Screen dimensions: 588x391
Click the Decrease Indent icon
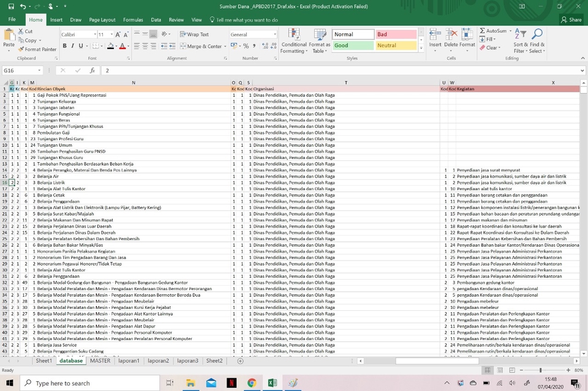(x=164, y=46)
